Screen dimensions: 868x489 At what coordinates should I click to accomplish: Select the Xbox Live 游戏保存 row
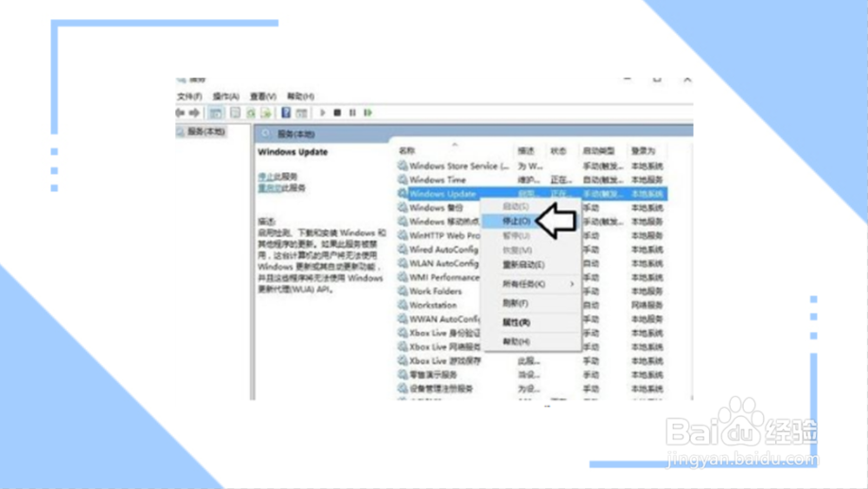[531, 360]
